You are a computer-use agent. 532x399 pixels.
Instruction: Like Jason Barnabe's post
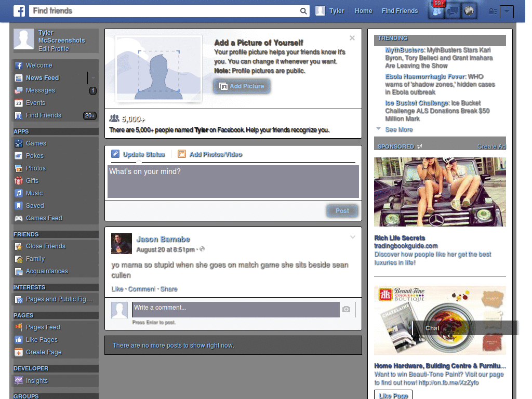[117, 289]
